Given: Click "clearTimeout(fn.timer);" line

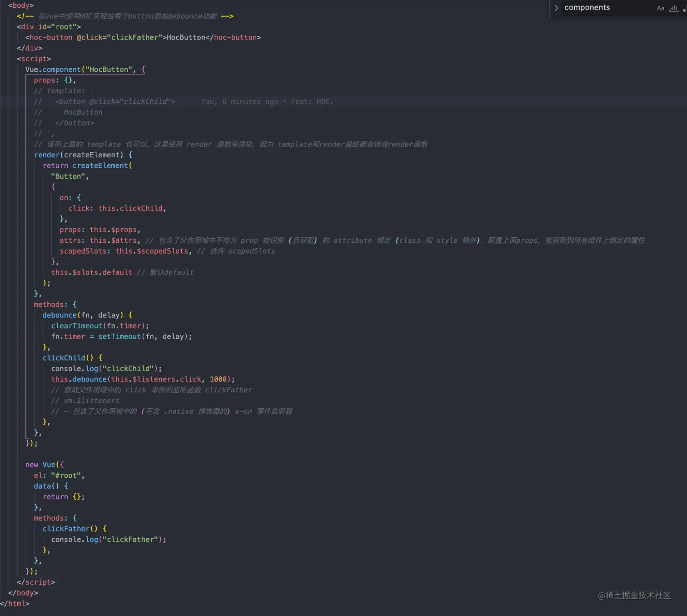Looking at the screenshot, I should tap(100, 326).
